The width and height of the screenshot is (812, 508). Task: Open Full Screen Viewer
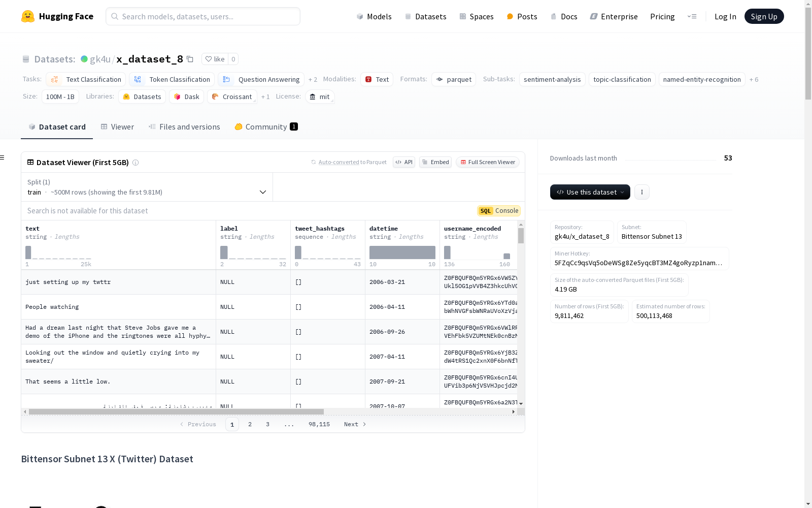(488, 162)
